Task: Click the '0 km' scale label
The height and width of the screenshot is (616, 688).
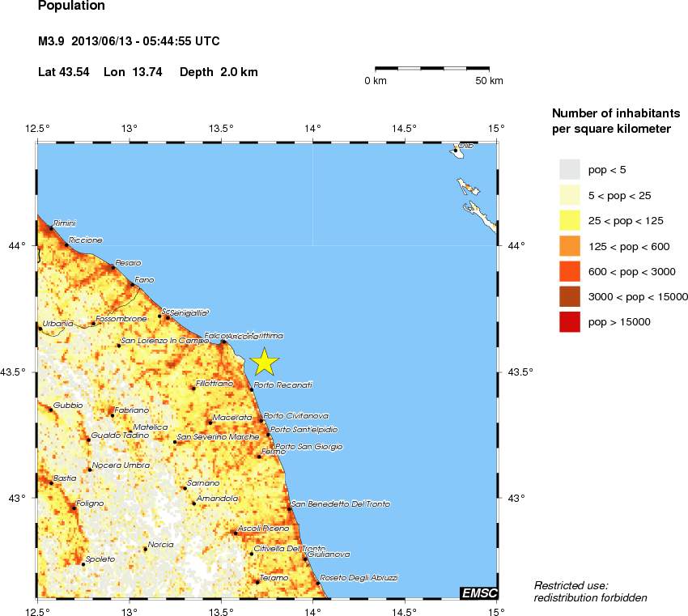Action: pos(376,81)
